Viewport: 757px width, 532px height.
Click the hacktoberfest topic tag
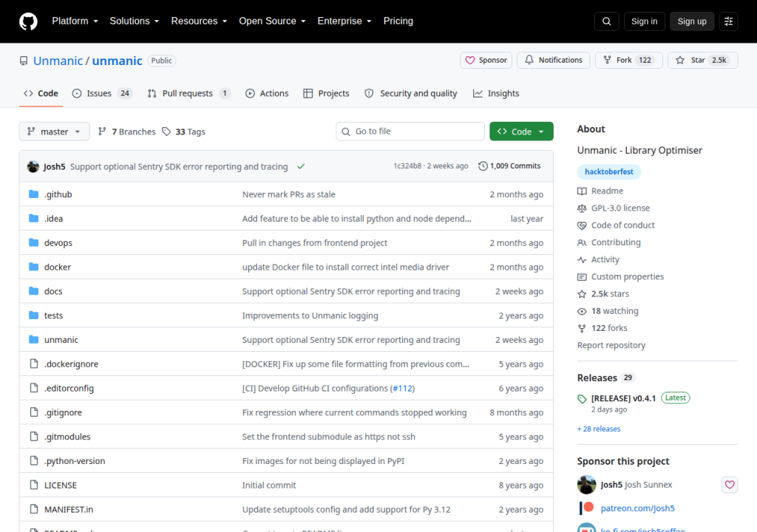tap(609, 172)
